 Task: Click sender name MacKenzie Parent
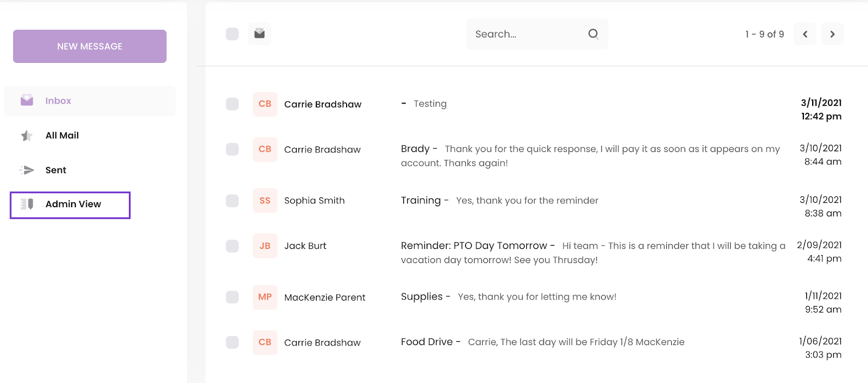point(325,297)
